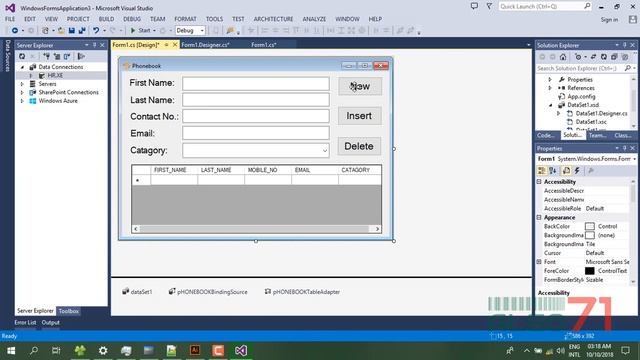
Task: Open the Form1 object selector dropdown in Properties
Action: [634, 159]
